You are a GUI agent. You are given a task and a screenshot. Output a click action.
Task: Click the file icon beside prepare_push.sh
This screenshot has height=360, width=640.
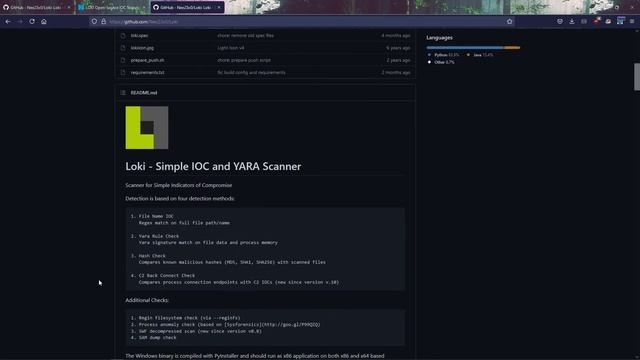123,60
